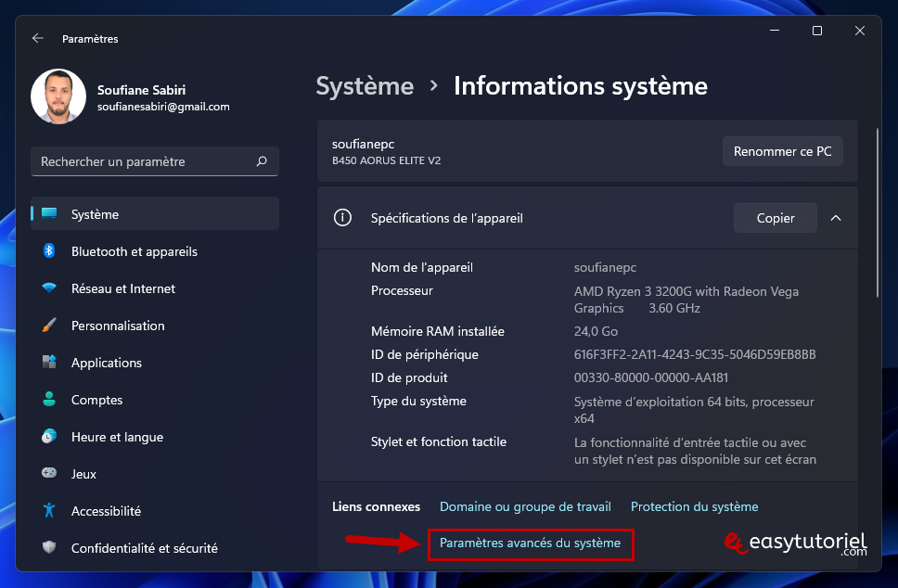Viewport: 898px width, 588px height.
Task: Open Paramètres avancés du système link
Action: (530, 543)
